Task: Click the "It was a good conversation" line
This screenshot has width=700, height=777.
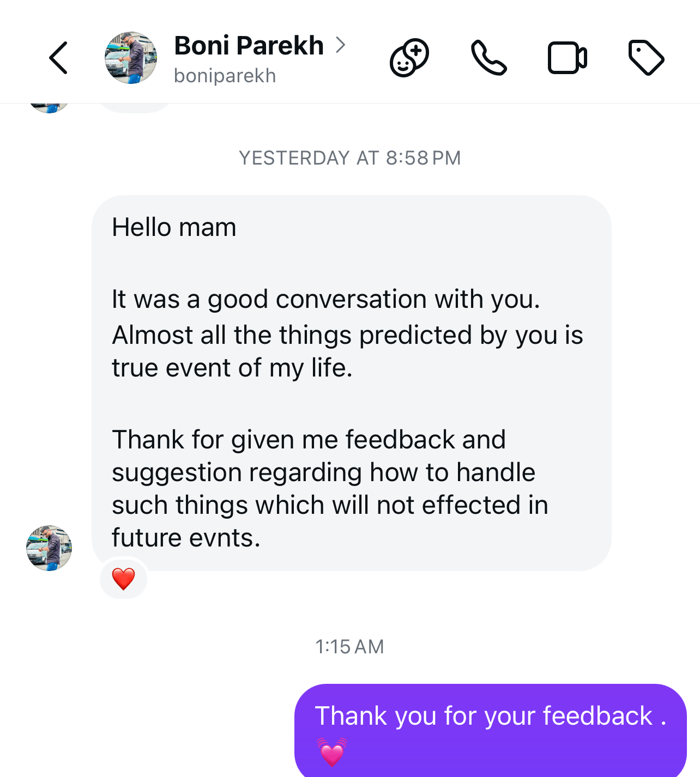Action: coord(325,299)
